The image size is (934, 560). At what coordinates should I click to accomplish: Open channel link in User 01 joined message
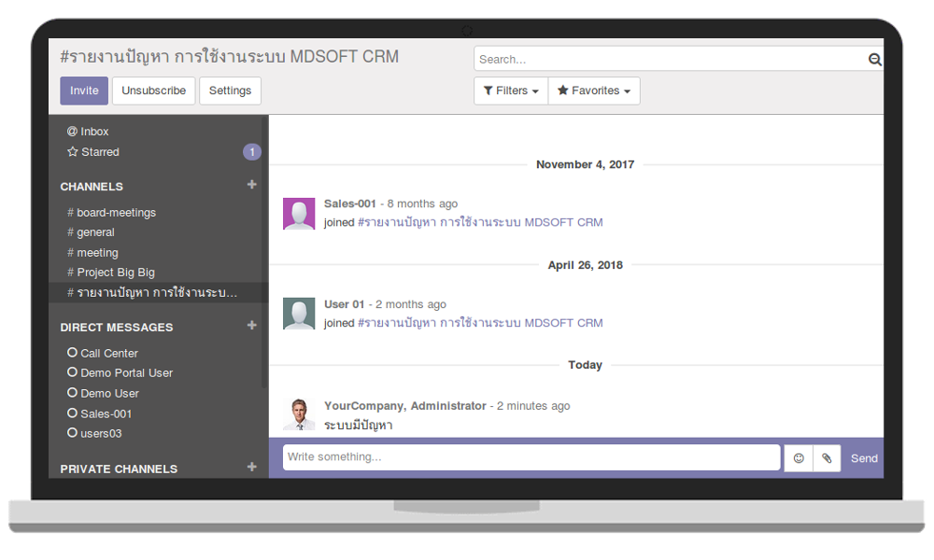(x=480, y=323)
